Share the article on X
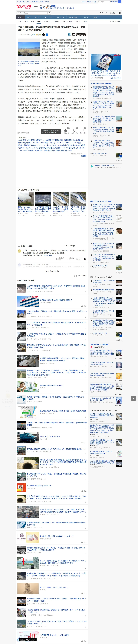The width and height of the screenshot is (138, 644). [44, 35]
